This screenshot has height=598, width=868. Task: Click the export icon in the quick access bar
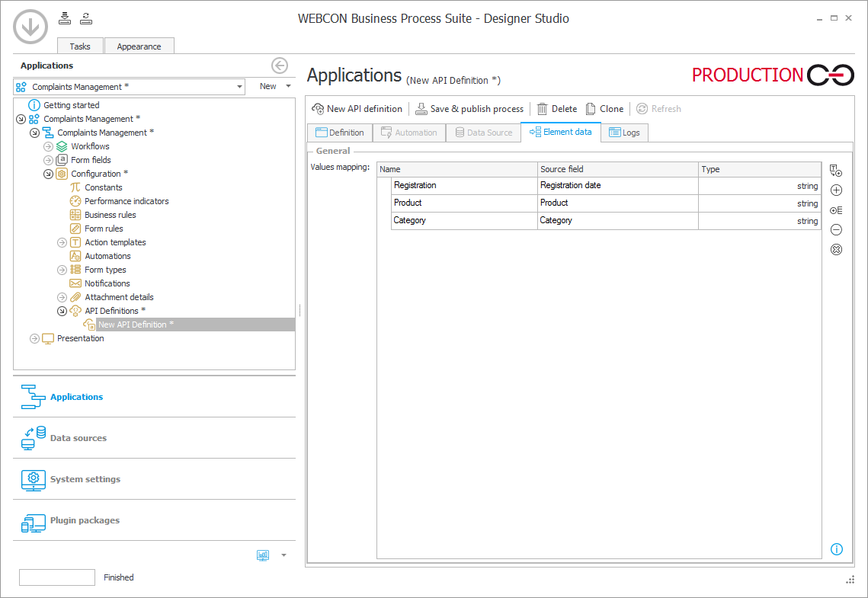point(86,18)
